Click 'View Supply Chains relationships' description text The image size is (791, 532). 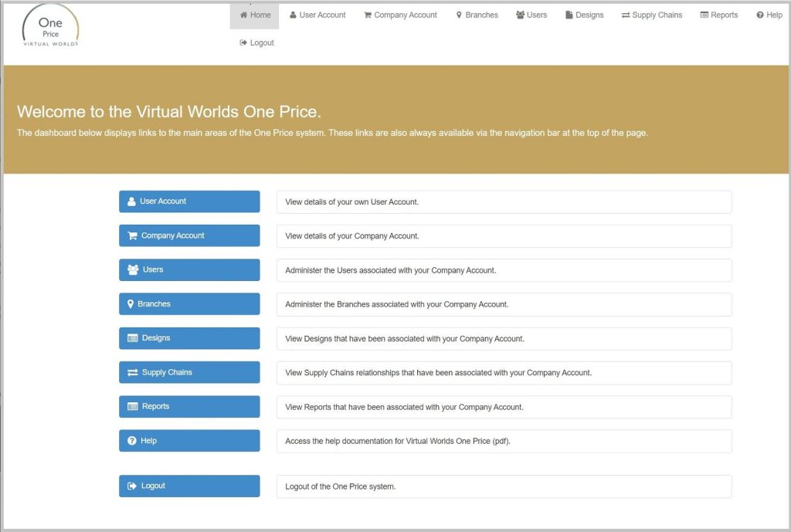[x=439, y=373]
